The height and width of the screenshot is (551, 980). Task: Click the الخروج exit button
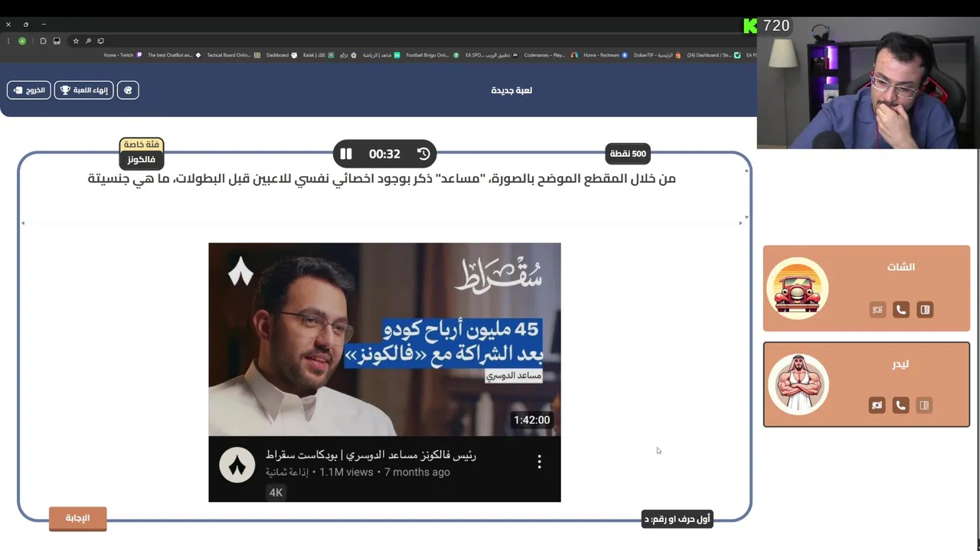(x=29, y=90)
